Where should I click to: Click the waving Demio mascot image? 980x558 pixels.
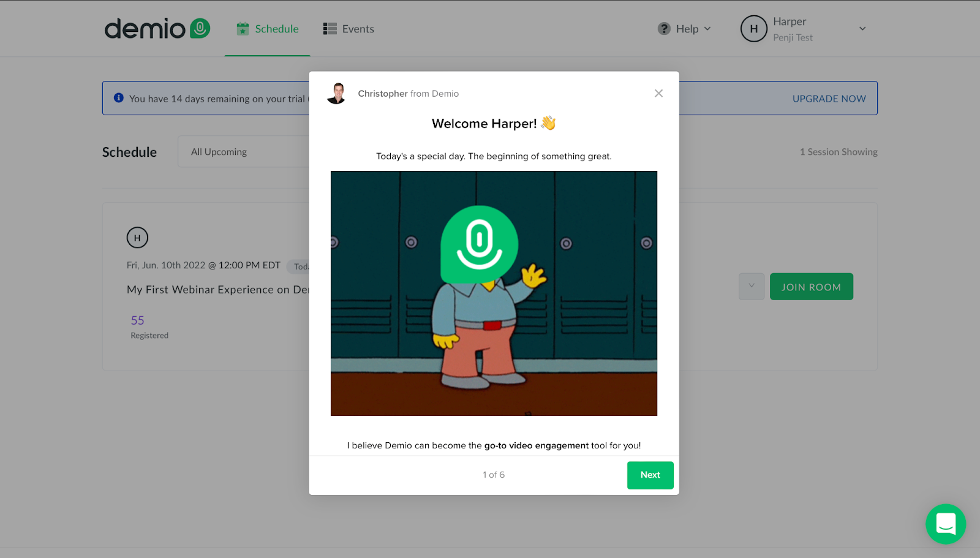click(494, 293)
